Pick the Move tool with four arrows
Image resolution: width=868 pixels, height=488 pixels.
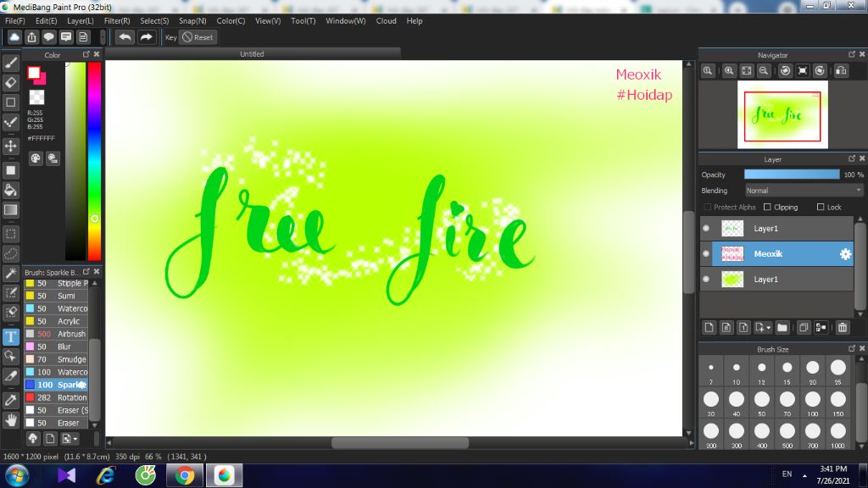click(10, 146)
